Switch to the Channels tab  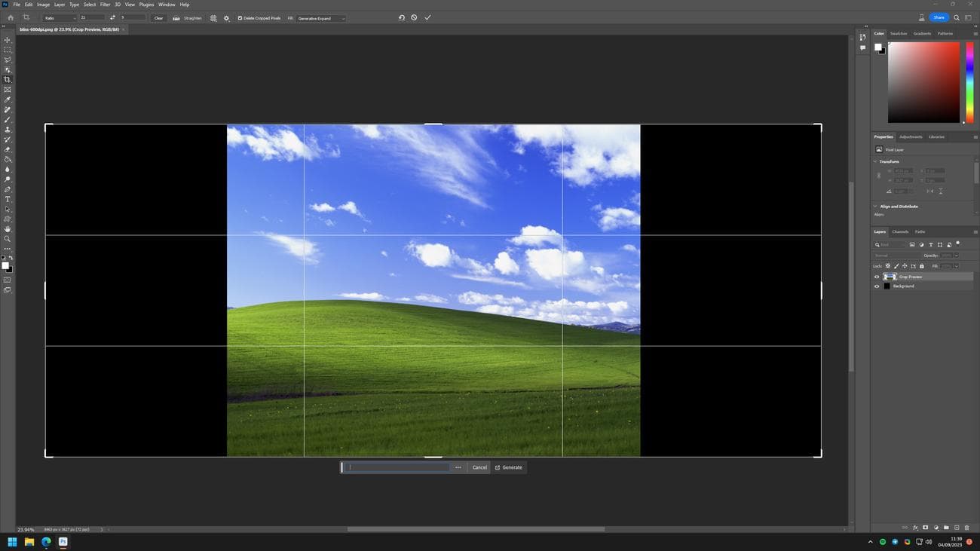[900, 231]
